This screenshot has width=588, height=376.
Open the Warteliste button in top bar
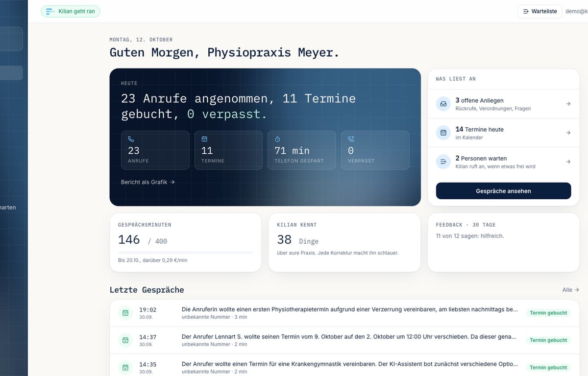[x=539, y=11]
